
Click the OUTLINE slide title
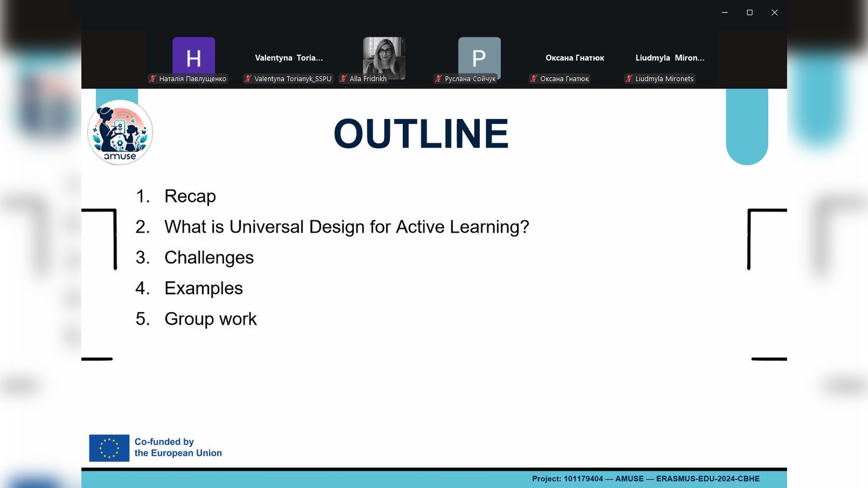tap(421, 133)
